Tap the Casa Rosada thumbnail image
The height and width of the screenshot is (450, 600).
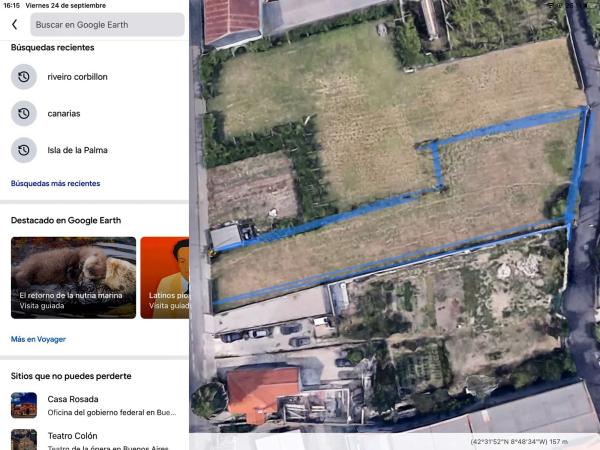click(24, 405)
